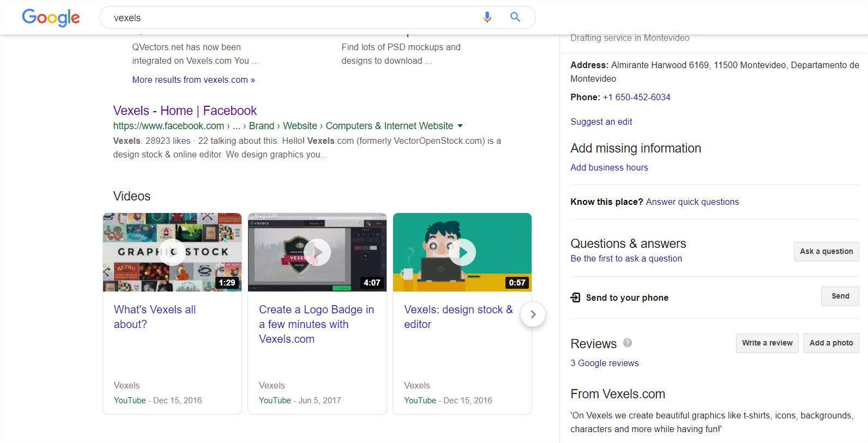Viewport: 868px width, 443px height.
Task: Click 'QVectors.net has now been integrated' snippet
Action: (x=195, y=54)
